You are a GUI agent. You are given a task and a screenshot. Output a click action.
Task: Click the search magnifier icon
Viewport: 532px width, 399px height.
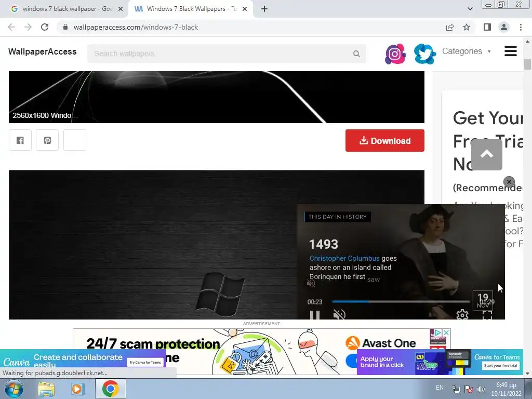(x=356, y=54)
